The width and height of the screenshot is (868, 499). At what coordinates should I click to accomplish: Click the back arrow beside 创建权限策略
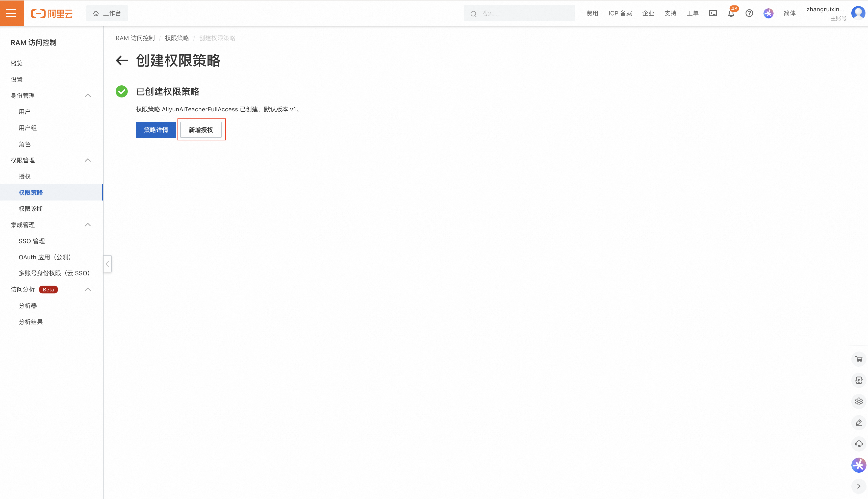(x=122, y=61)
